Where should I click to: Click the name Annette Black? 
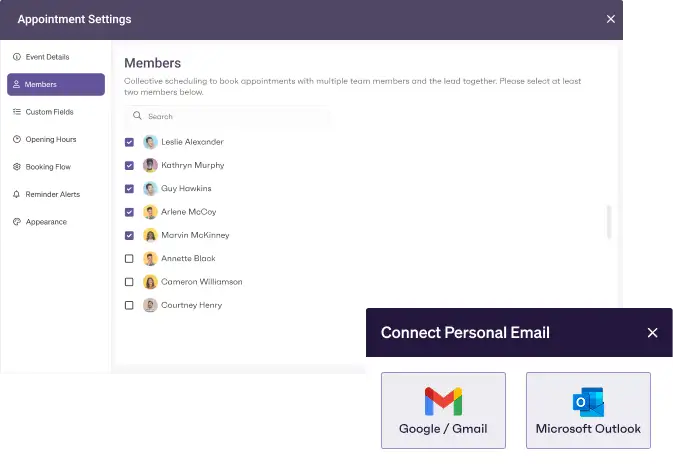point(188,258)
